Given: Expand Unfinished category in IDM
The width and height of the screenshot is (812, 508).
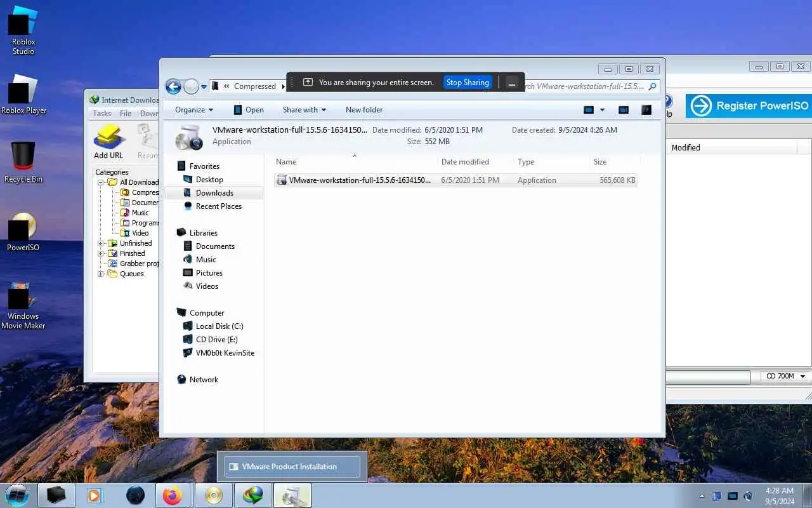Looking at the screenshot, I should (x=101, y=243).
